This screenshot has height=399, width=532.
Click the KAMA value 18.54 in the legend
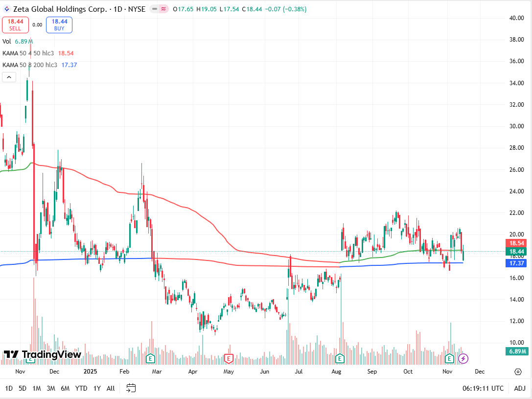[x=66, y=53]
